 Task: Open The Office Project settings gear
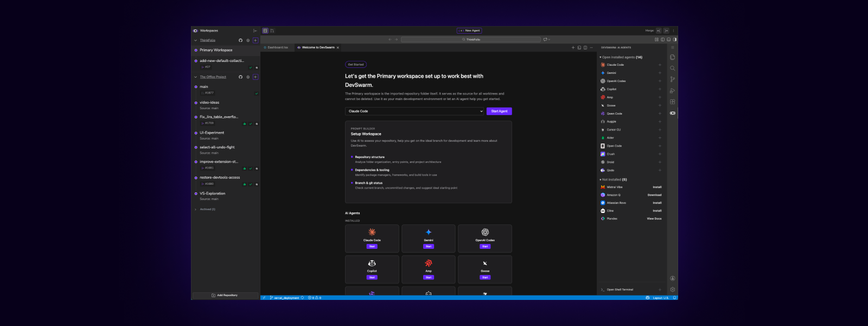[x=248, y=77]
